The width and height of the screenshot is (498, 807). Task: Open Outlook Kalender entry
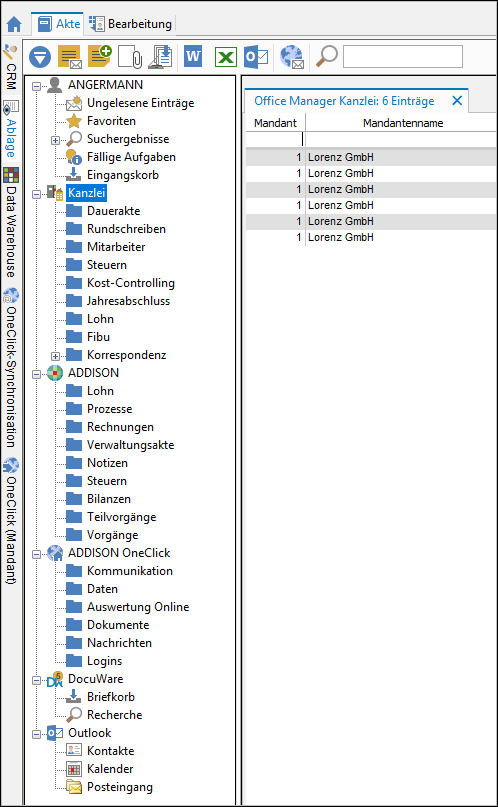(110, 769)
